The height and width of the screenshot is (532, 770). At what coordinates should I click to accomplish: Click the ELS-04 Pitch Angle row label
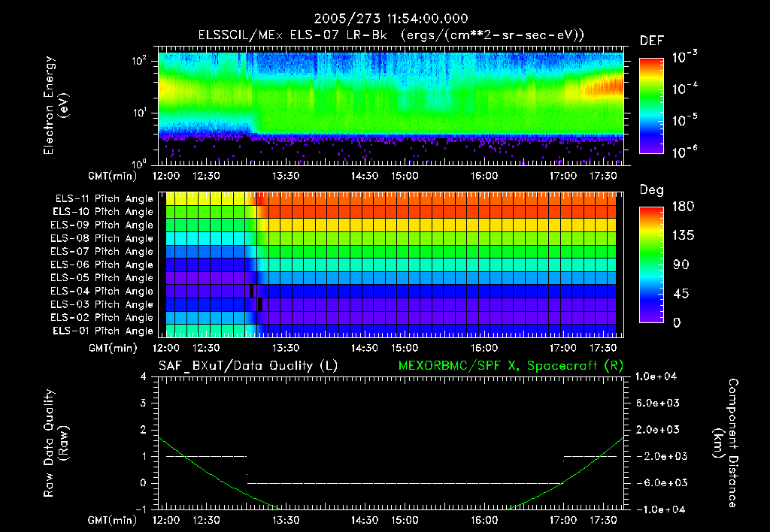(x=102, y=291)
